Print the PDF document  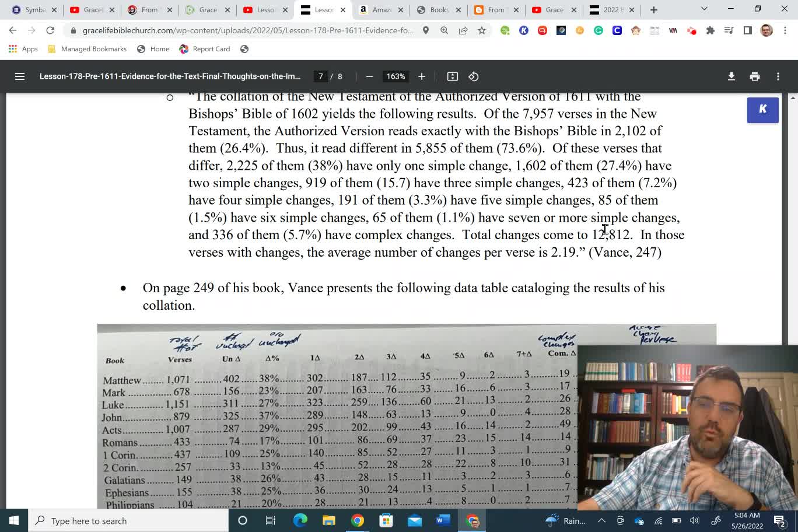pyautogui.click(x=755, y=76)
